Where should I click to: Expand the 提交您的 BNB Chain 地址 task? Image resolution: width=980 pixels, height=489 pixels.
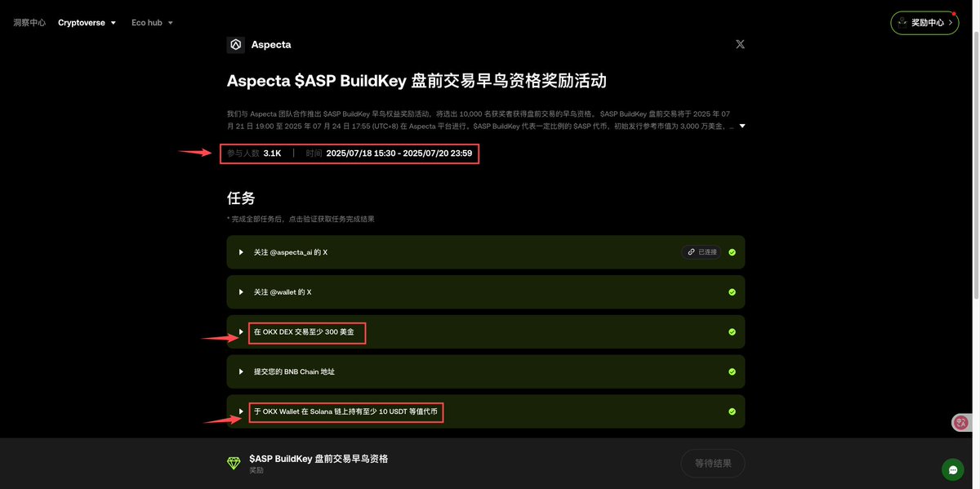pos(241,371)
